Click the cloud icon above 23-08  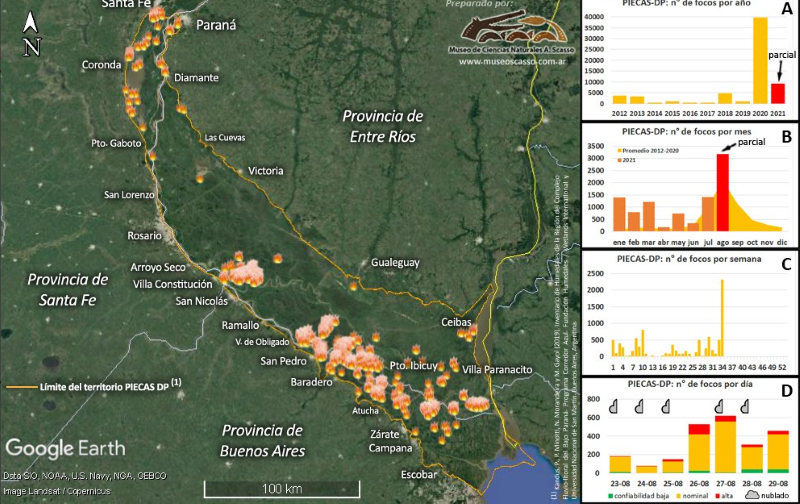[x=614, y=405]
